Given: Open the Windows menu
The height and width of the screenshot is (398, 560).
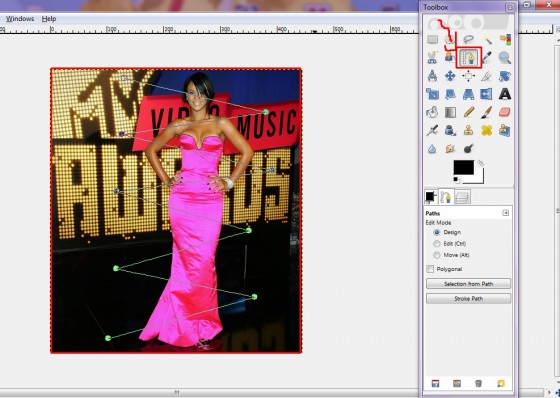Looking at the screenshot, I should [x=20, y=19].
